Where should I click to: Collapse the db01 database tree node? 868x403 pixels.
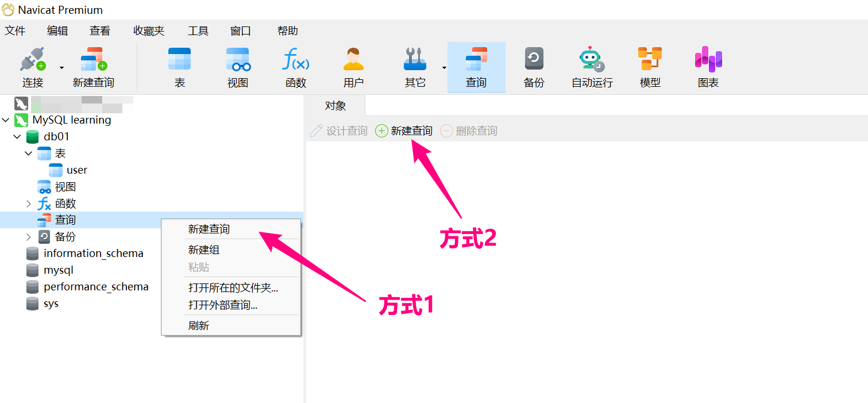click(x=17, y=137)
